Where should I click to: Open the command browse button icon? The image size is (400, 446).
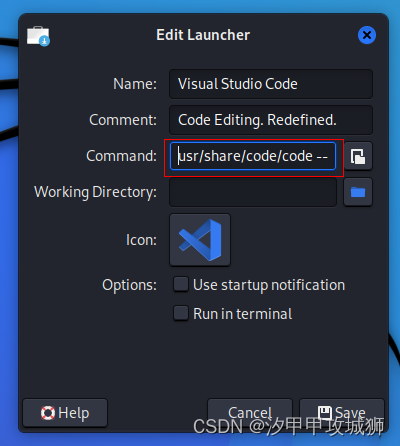pos(358,156)
